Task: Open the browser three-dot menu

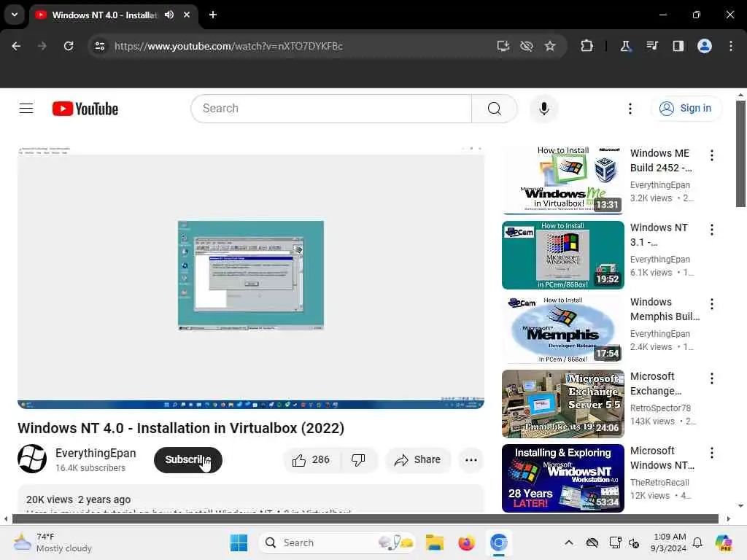Action: coord(731,46)
